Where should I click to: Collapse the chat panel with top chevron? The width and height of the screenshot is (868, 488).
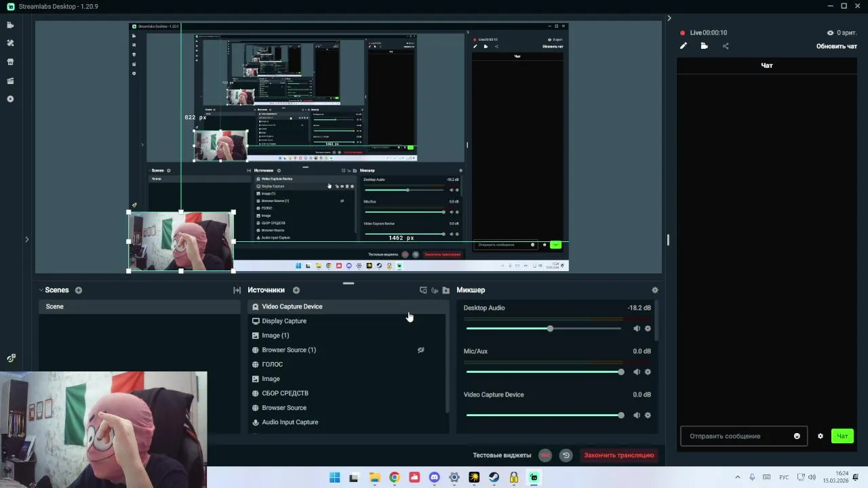(x=669, y=18)
